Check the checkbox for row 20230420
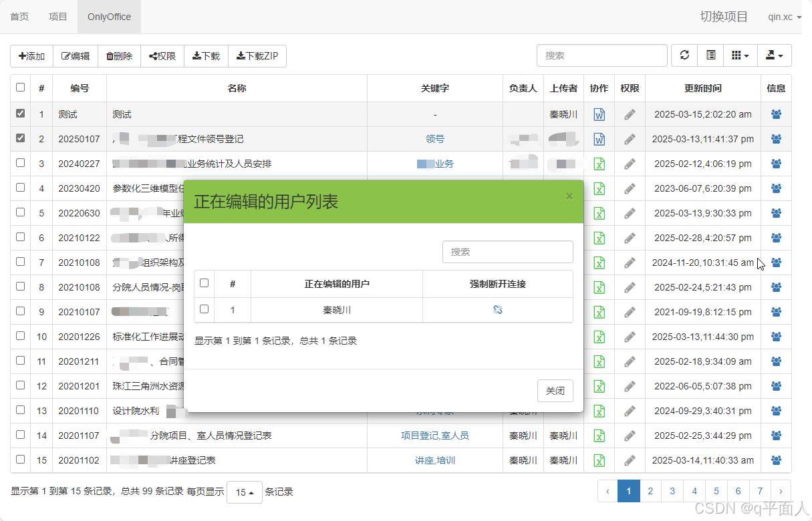The height and width of the screenshot is (521, 812). click(x=20, y=188)
